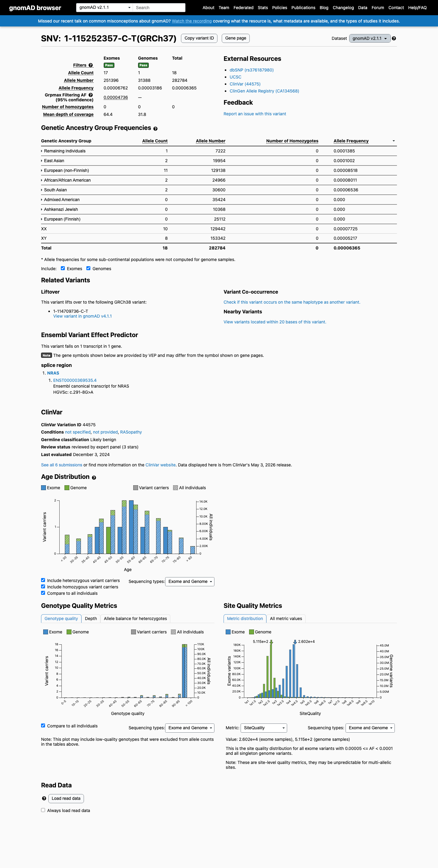Open Genotype quality Sequencing types dropdown

point(190,728)
